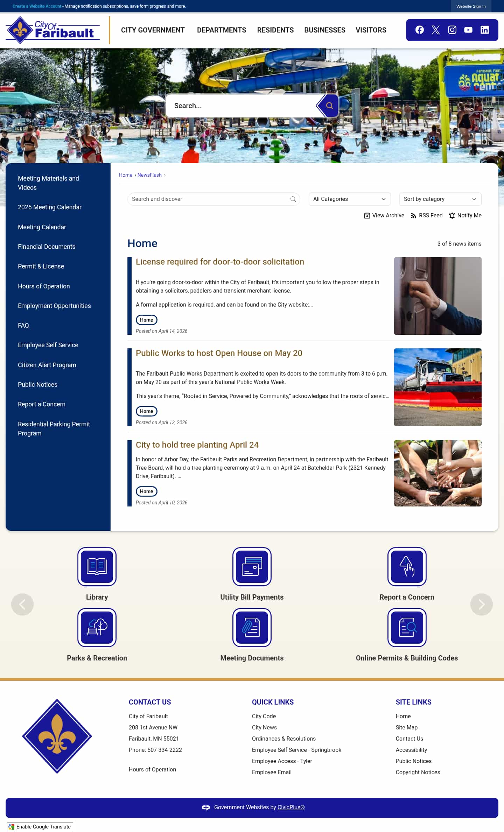Open the Library book icon

pos(97,567)
